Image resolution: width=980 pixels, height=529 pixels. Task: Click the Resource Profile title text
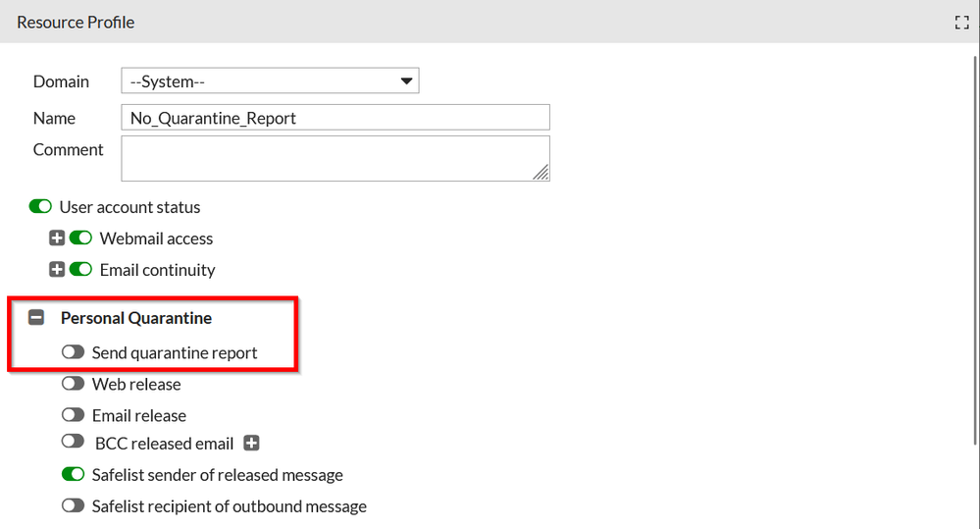[x=76, y=22]
